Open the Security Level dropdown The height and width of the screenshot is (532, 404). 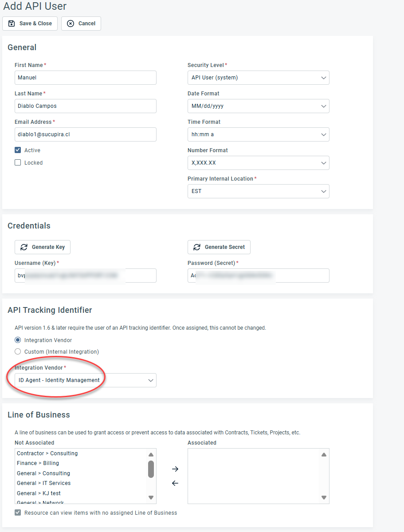click(x=258, y=78)
